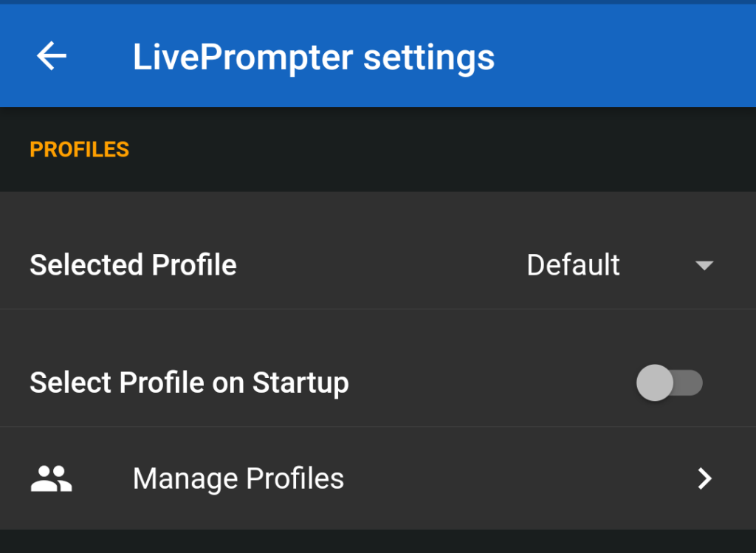Select the Selected Profile row label
The width and height of the screenshot is (756, 553).
click(x=133, y=265)
